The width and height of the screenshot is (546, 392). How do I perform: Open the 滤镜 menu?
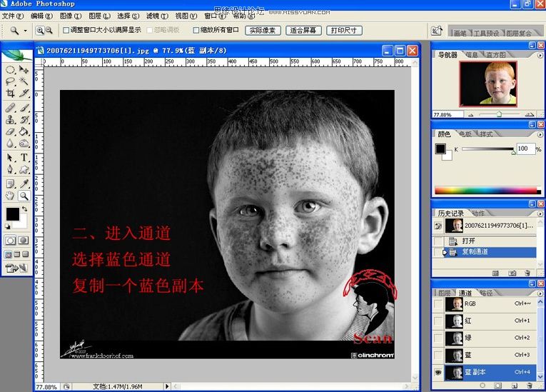point(157,16)
